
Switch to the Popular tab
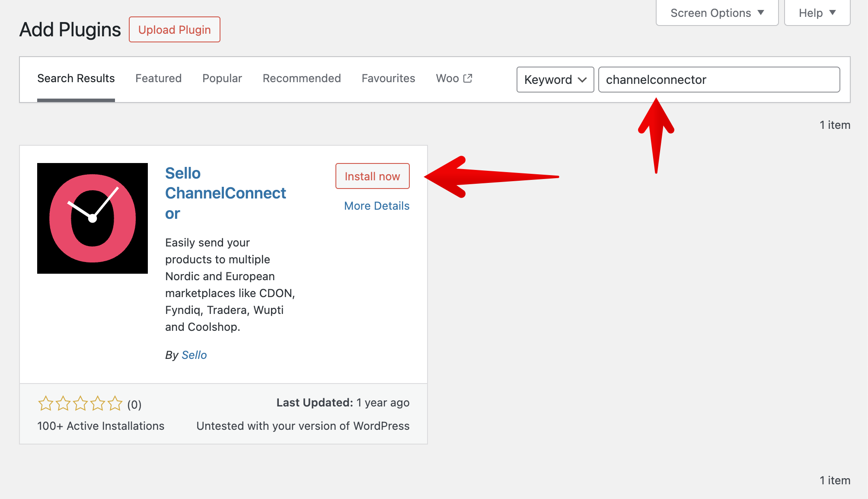(x=222, y=78)
